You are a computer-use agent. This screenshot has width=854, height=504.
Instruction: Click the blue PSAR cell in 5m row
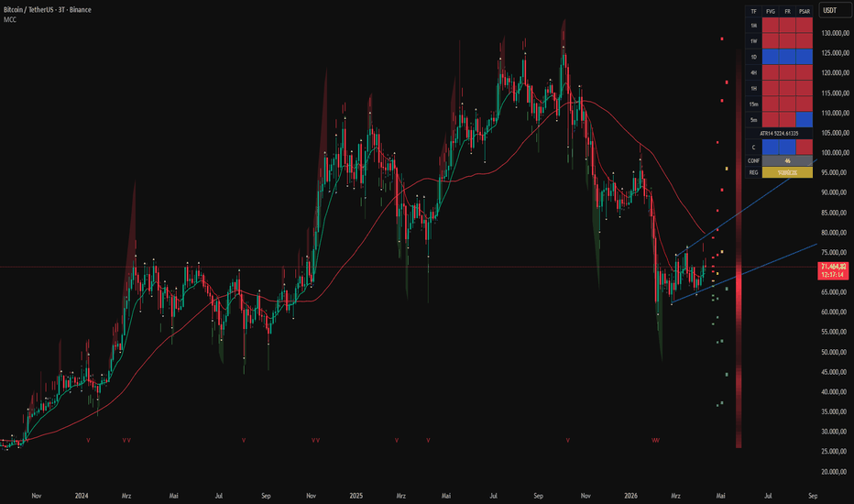[x=805, y=119]
